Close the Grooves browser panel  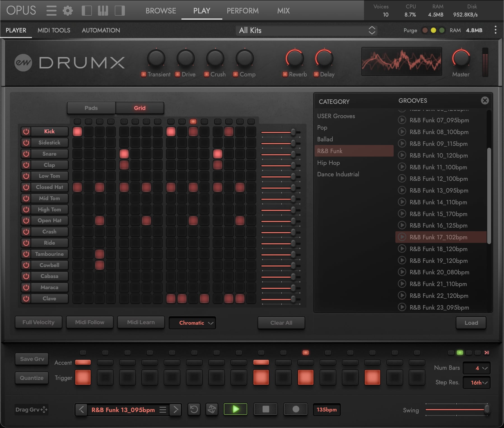[x=485, y=100]
